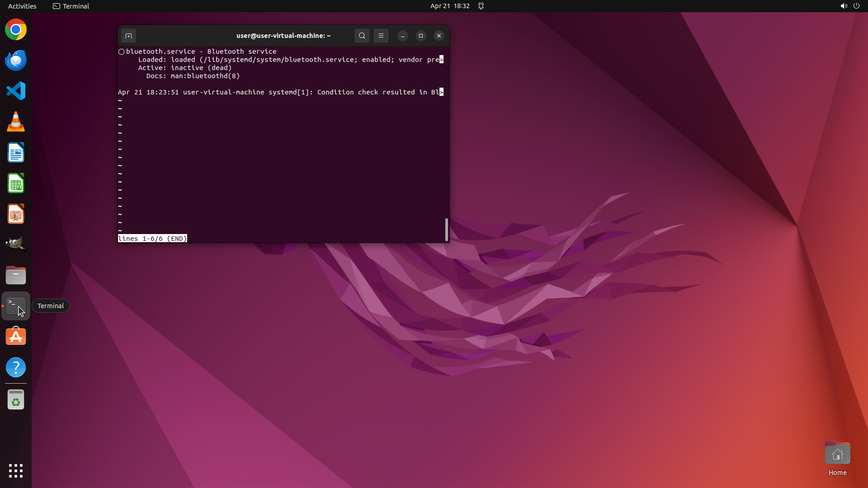Open the Terminal app menu in the top bar
Image resolution: width=868 pixels, height=488 pixels.
(x=71, y=6)
